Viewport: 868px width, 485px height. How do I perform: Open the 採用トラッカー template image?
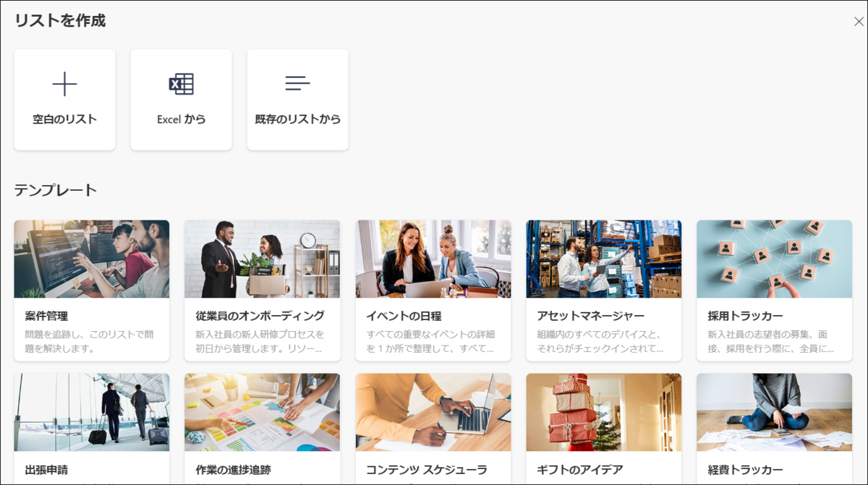[x=775, y=259]
